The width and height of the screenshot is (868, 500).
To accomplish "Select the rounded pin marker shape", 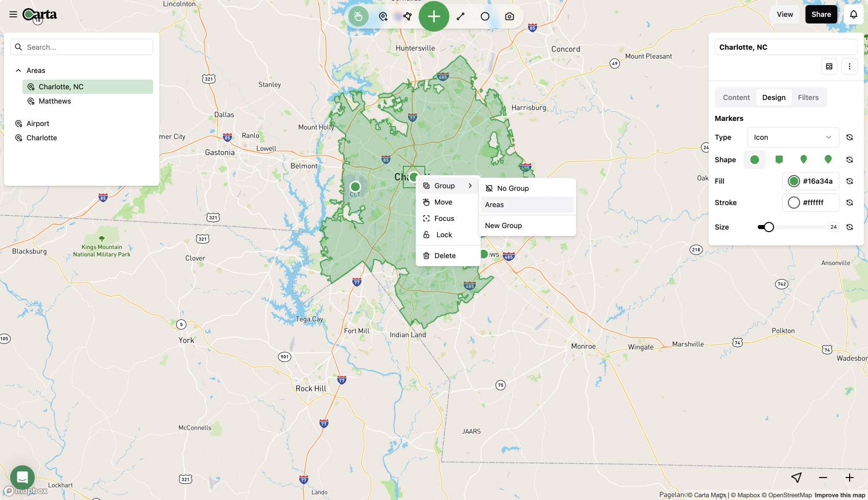I will 828,159.
